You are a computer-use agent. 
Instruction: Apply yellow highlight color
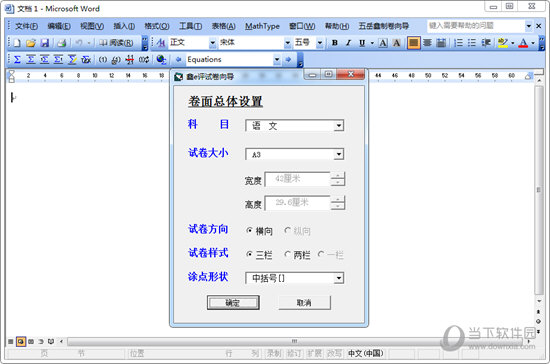tap(503, 43)
